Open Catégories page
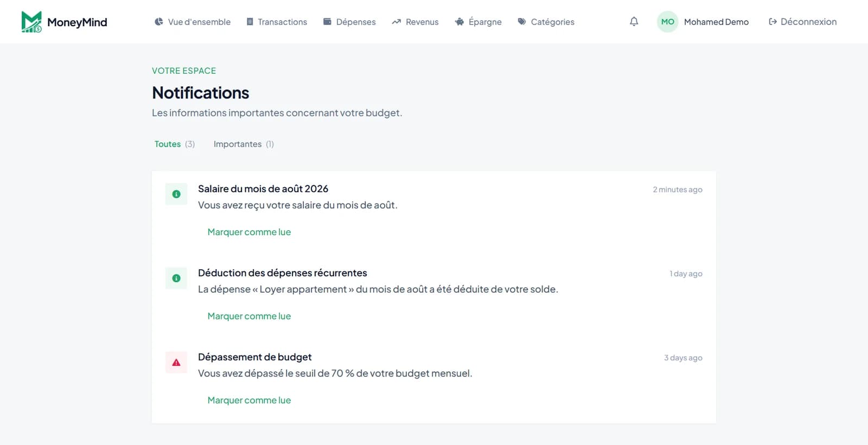The height and width of the screenshot is (445, 868). pyautogui.click(x=546, y=22)
